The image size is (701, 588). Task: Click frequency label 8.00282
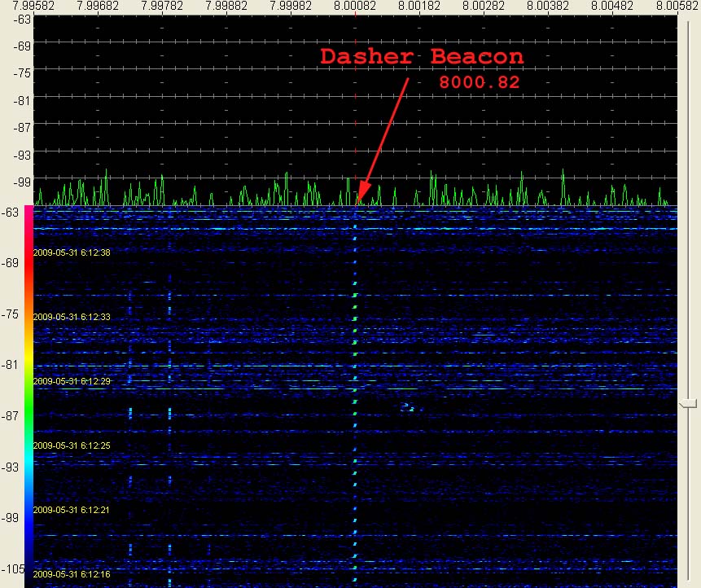(x=484, y=6)
